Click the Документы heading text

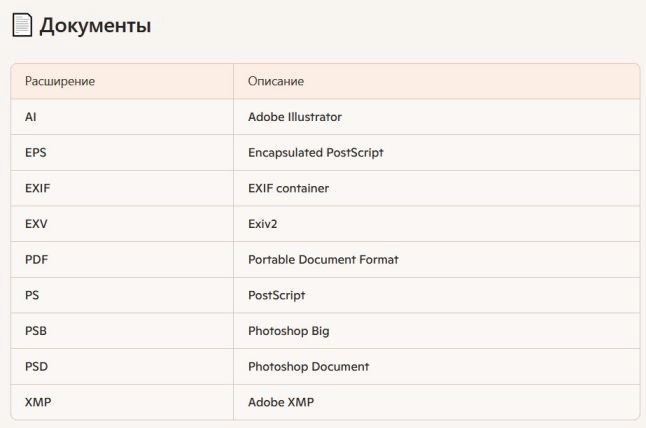point(95,26)
